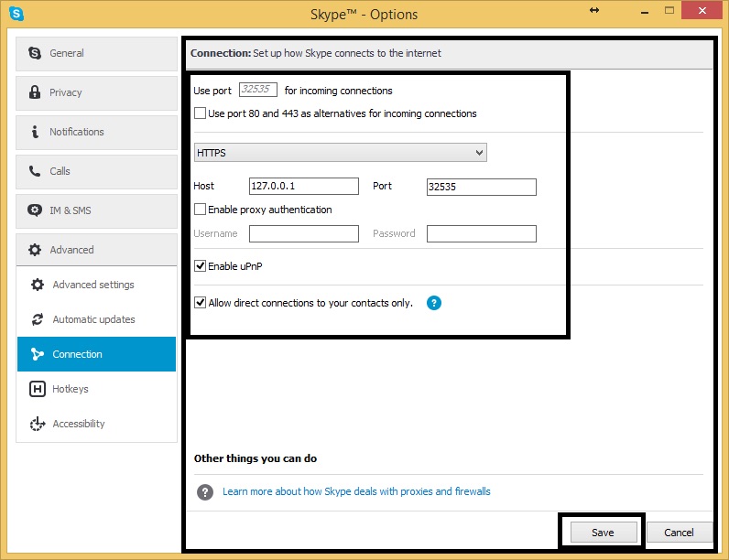Click the proxy Host field with 127.0.0.1
Screen dimensions: 729x560
click(304, 186)
